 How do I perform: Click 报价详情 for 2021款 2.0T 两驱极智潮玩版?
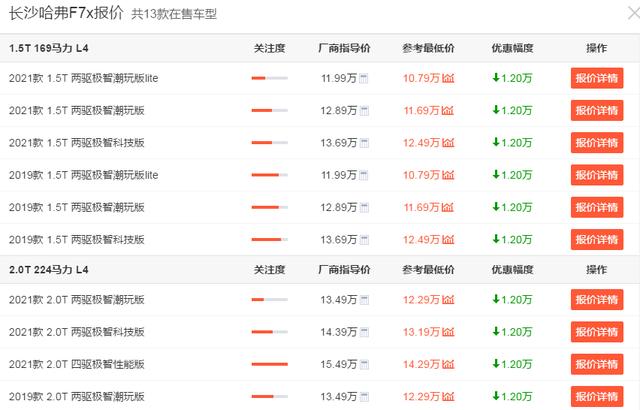[597, 300]
